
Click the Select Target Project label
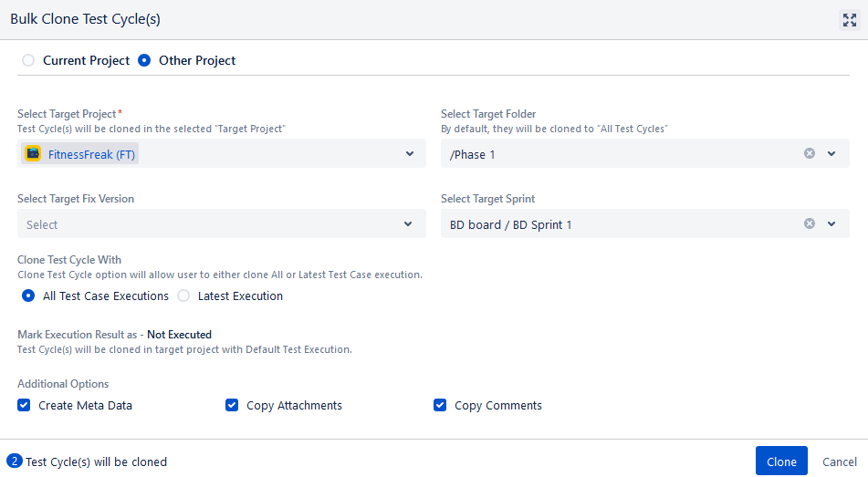[67, 114]
